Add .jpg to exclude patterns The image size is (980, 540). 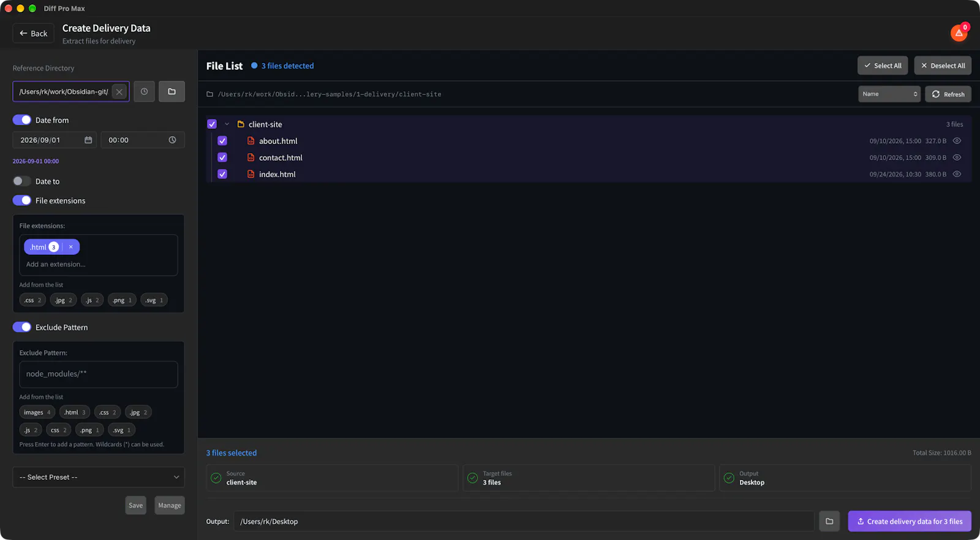138,413
